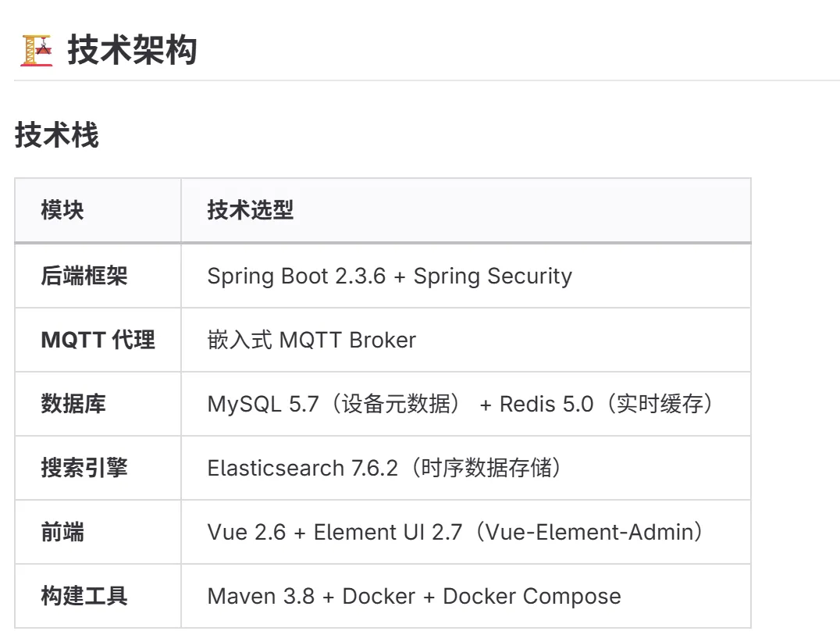This screenshot has width=840, height=642.
Task: Click the Vue 2.6 + Element UI cell
Action: pyautogui.click(x=465, y=532)
